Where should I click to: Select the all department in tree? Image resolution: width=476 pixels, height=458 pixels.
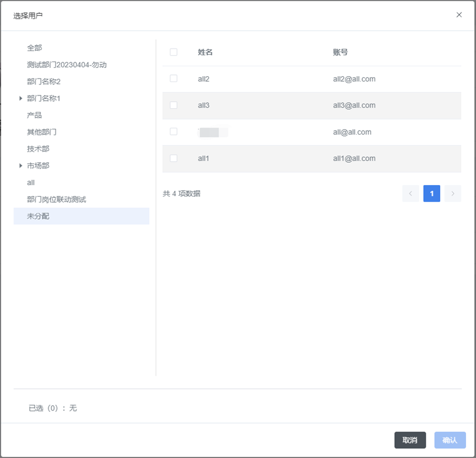pyautogui.click(x=30, y=183)
